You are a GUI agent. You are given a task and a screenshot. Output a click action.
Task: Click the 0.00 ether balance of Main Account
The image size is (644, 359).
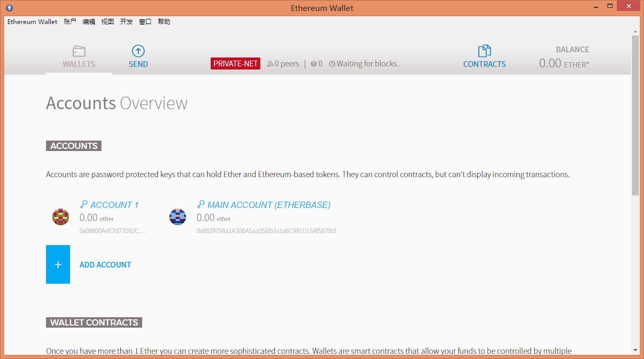tap(214, 218)
